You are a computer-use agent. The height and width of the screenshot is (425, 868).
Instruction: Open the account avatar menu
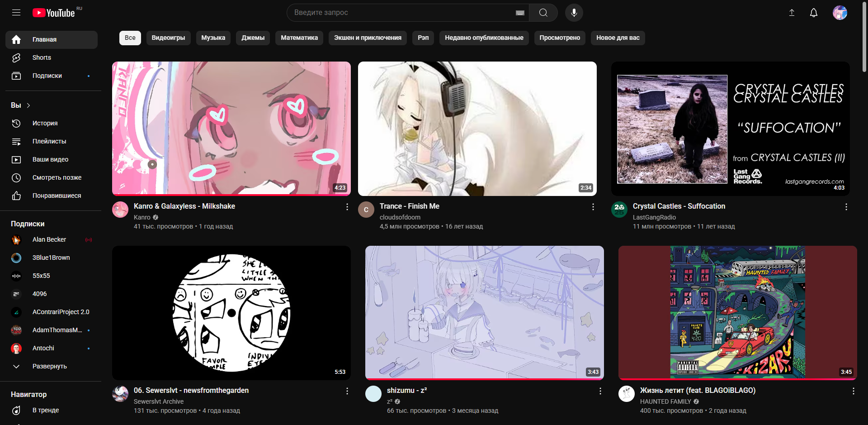[x=840, y=13]
